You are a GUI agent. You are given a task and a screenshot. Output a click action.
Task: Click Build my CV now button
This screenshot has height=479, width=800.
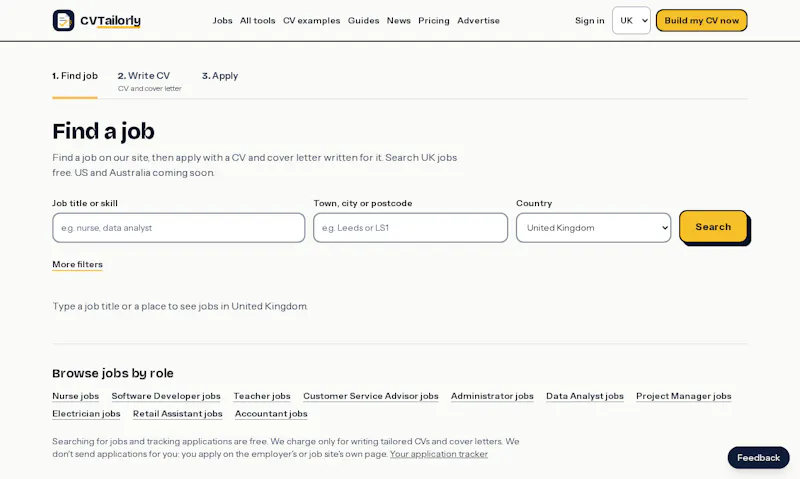pyautogui.click(x=702, y=20)
